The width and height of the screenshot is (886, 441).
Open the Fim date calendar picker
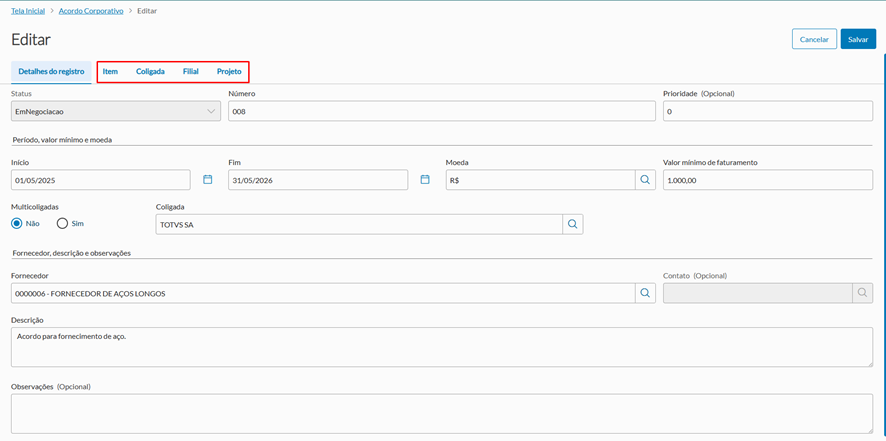[425, 180]
